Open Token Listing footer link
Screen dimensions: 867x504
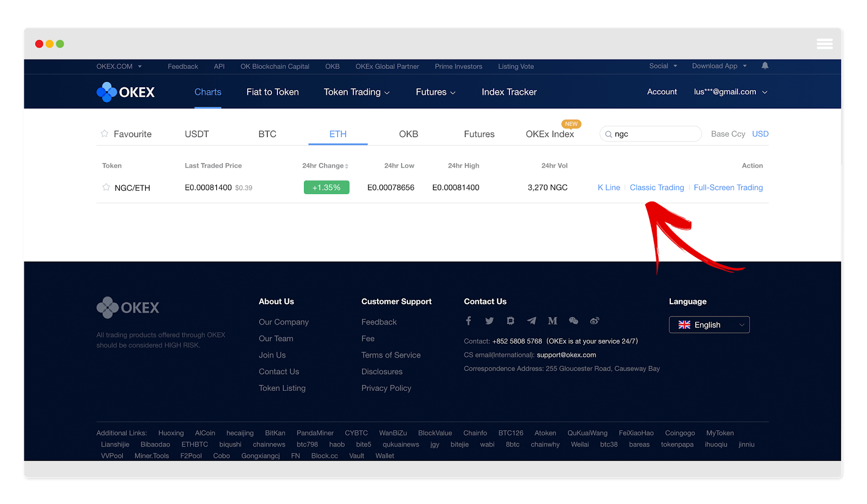click(282, 388)
